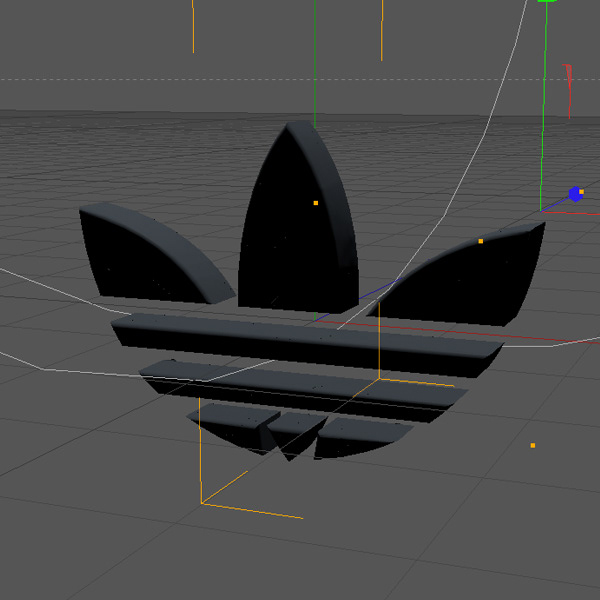This screenshot has height=600, width=600.
Task: Click the isolated orange handle on the floor grid
Action: point(533,445)
